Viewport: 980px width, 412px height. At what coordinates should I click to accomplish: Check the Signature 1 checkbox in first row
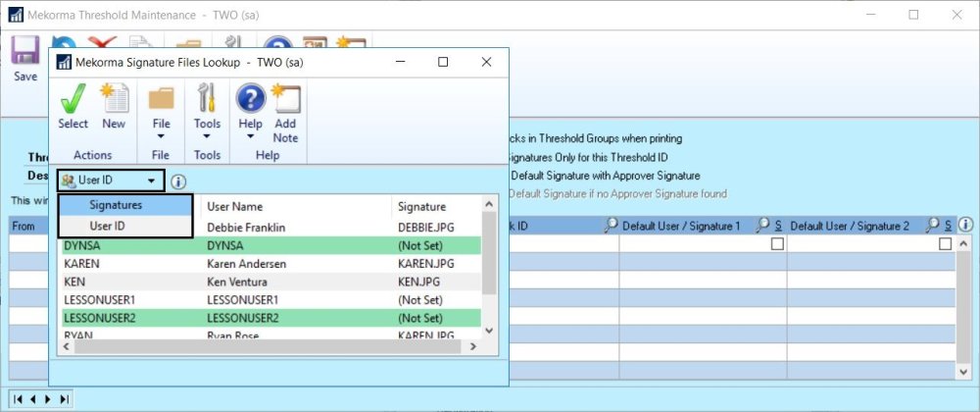tap(777, 244)
